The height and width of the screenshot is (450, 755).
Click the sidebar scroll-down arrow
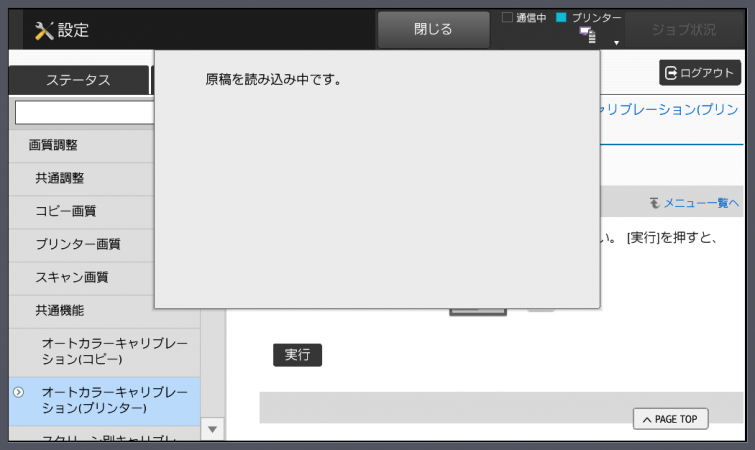212,429
